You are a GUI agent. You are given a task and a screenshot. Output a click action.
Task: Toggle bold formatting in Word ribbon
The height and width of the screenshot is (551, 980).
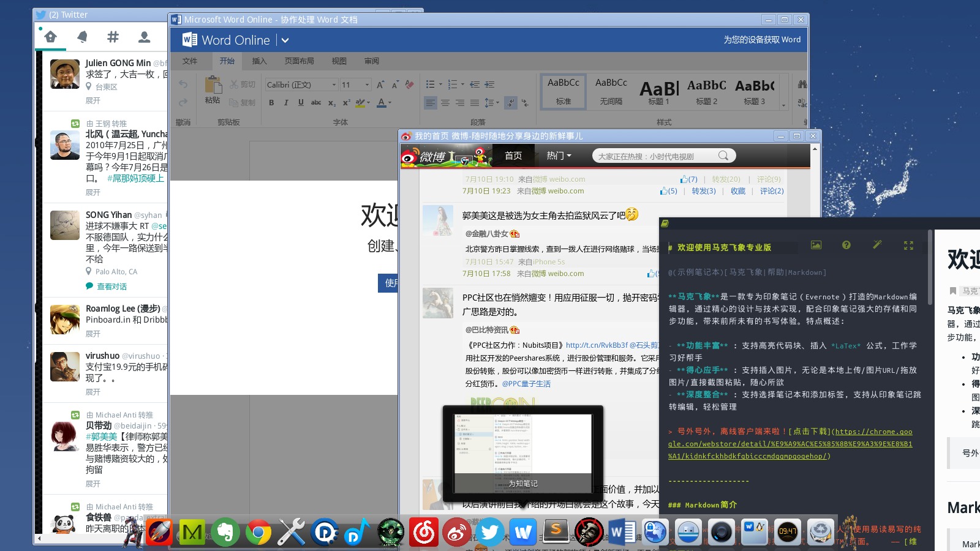click(x=271, y=103)
